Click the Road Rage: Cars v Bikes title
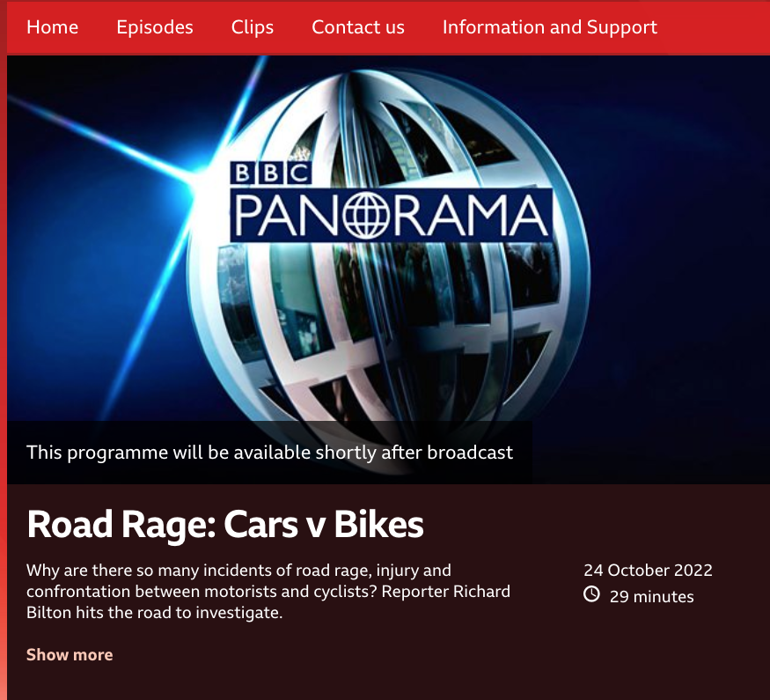Image resolution: width=770 pixels, height=700 pixels. (x=225, y=524)
